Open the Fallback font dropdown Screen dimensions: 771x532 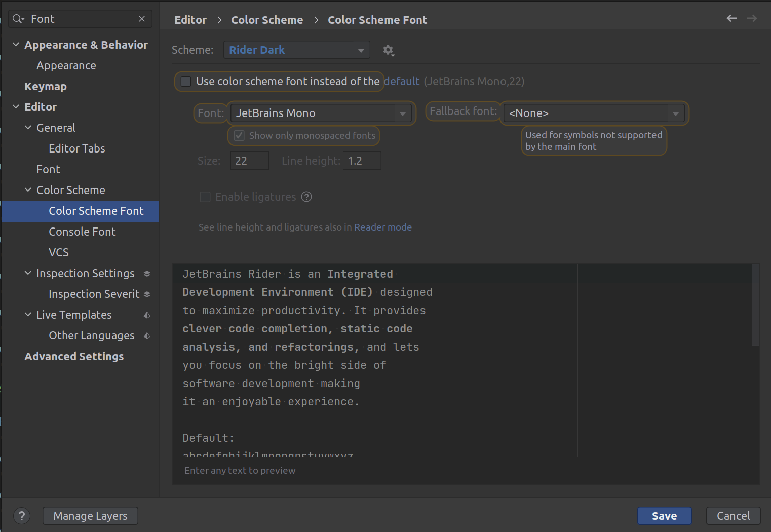point(594,113)
